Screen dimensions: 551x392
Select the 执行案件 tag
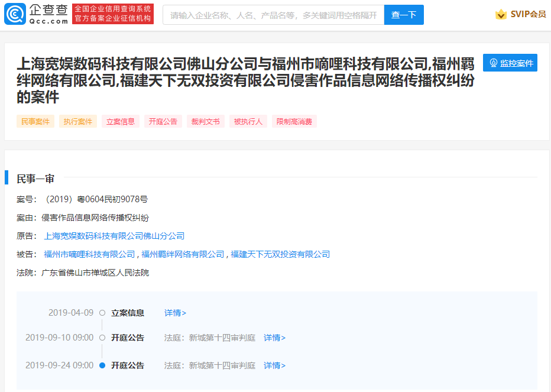pos(77,121)
